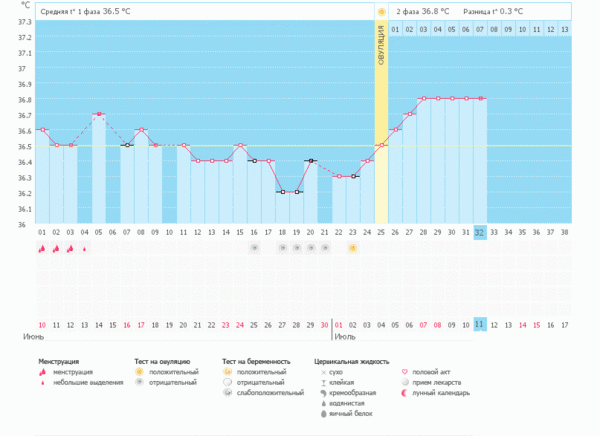Image resolution: width=600 pixels, height=436 pixels.
Task: Click the ovulation sun icon above yellow column
Action: pos(381,11)
